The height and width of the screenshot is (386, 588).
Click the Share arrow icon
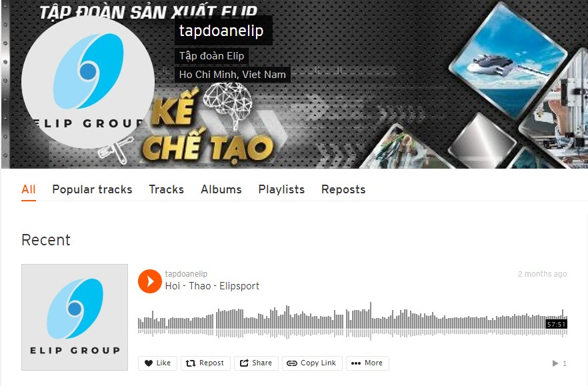244,363
